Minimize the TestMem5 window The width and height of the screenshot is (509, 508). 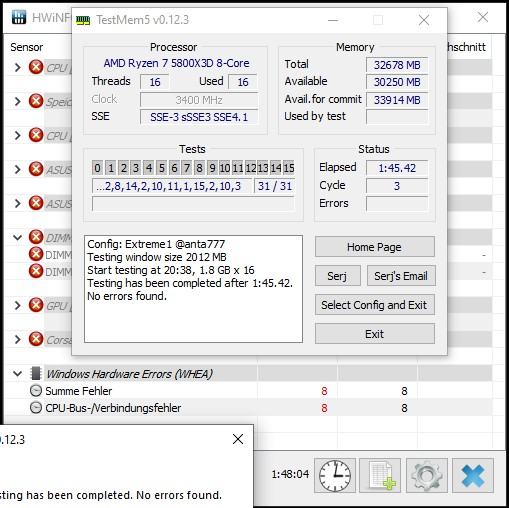click(x=333, y=20)
